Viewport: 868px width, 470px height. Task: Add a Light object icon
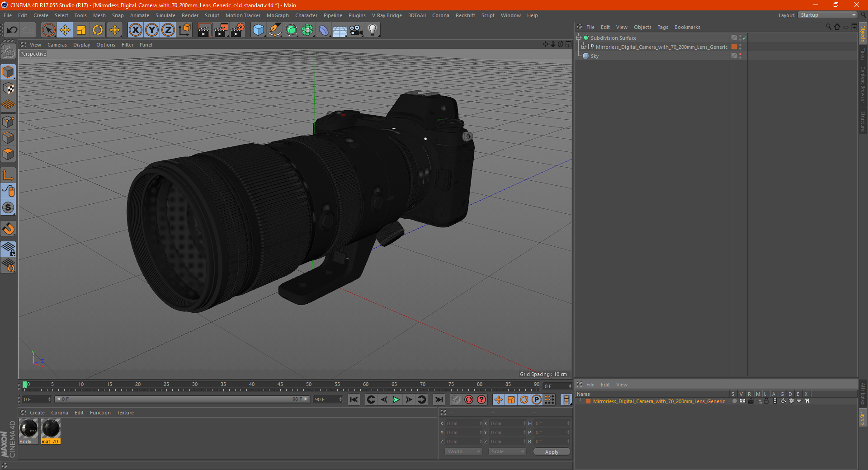pos(372,30)
